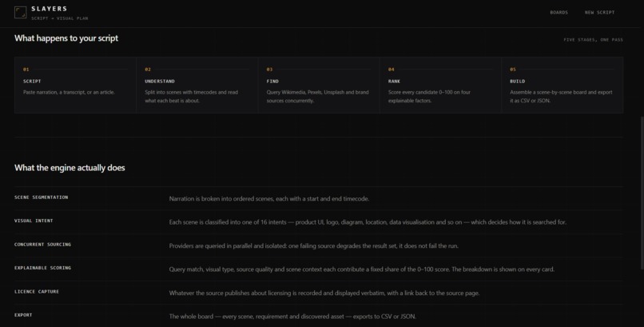Viewport: 644px width, 327px height.
Task: Click the step number 02
Action: point(148,70)
